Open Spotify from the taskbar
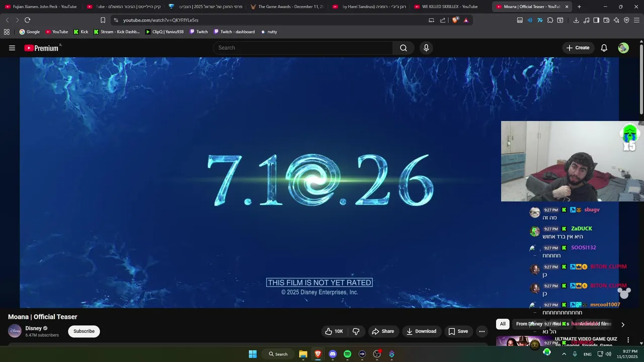The width and height of the screenshot is (644, 362). point(347,354)
